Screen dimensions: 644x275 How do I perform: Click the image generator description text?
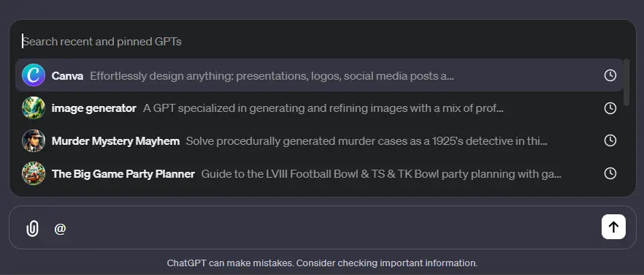point(323,109)
